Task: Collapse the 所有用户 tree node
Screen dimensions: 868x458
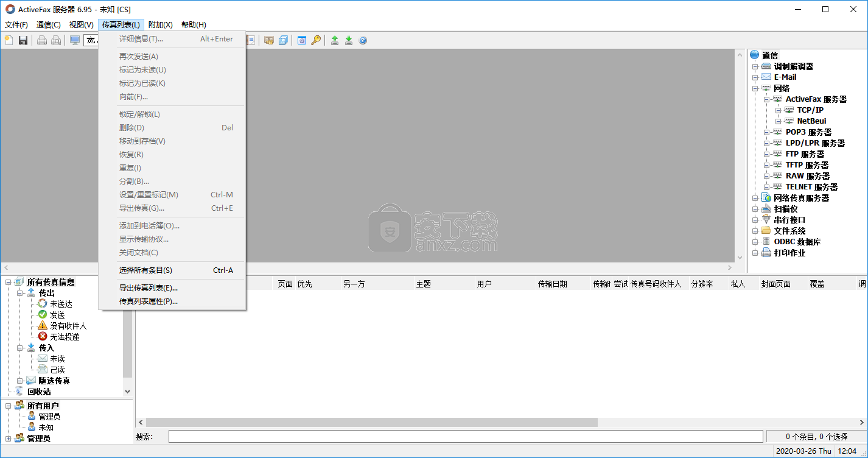Action: (x=9, y=406)
